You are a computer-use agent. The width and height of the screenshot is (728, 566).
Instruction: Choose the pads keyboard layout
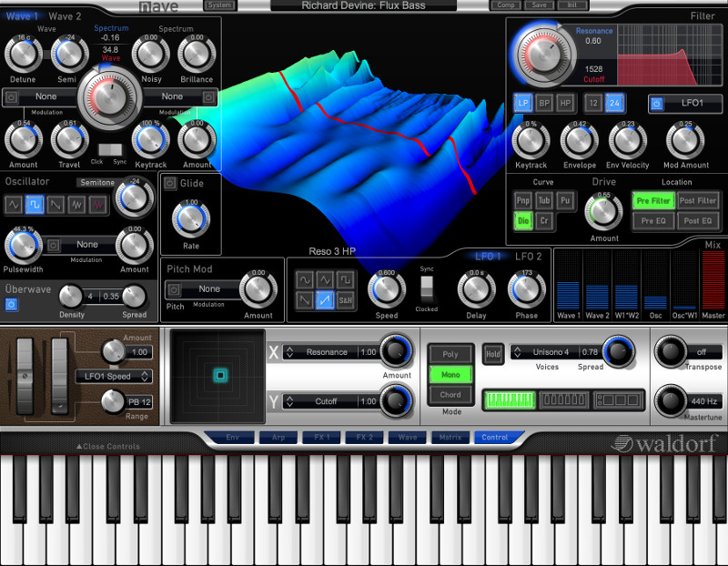click(619, 399)
